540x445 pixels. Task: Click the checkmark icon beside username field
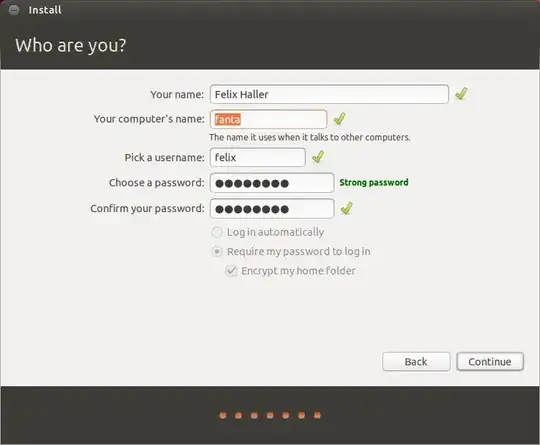click(x=318, y=157)
